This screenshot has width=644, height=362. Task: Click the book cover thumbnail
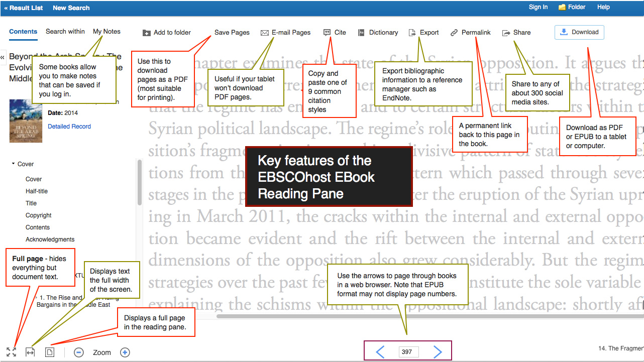coord(26,121)
